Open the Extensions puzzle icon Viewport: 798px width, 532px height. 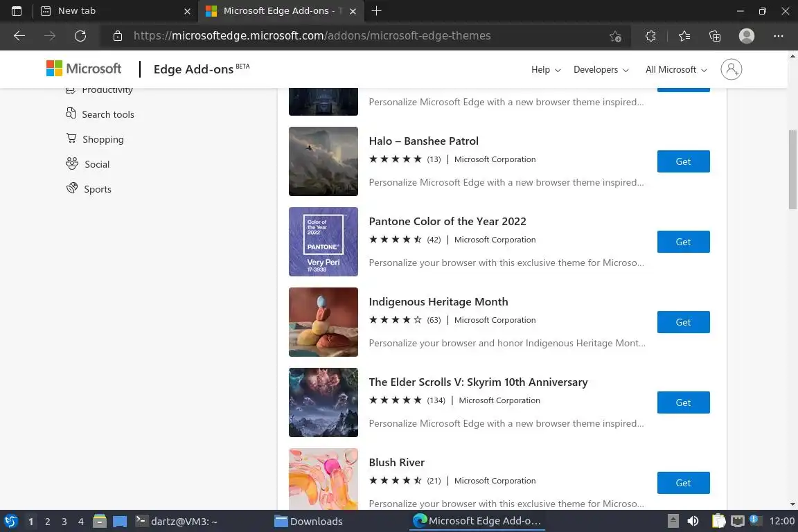click(x=650, y=36)
